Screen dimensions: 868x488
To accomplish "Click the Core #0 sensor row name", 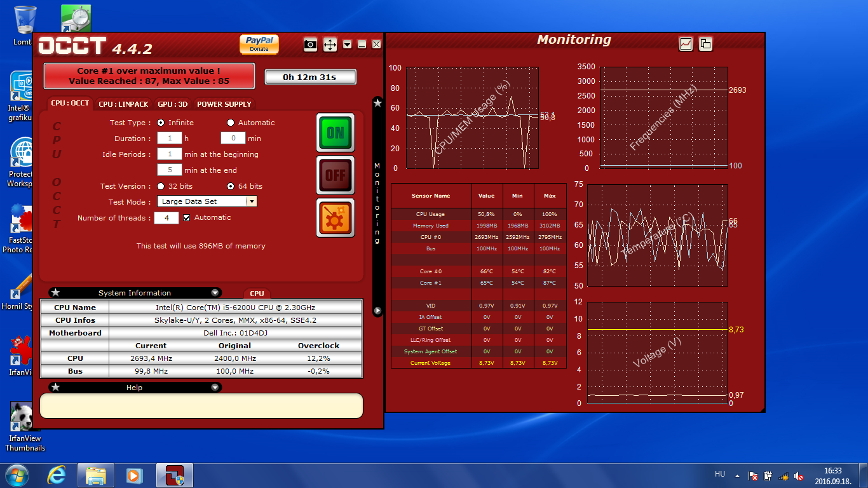I will click(431, 271).
